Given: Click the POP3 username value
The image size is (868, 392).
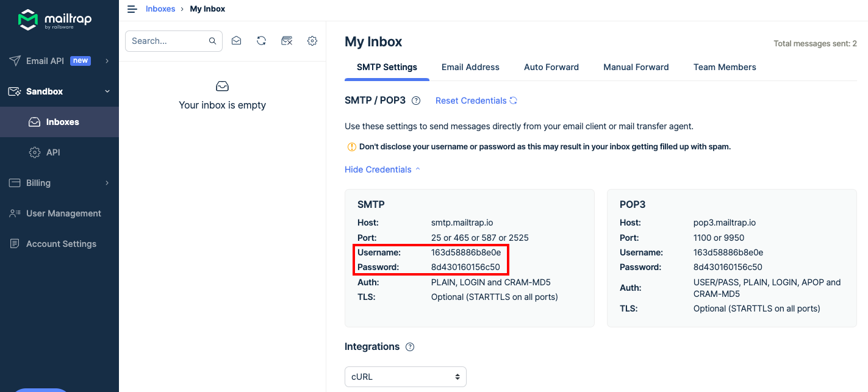Looking at the screenshot, I should tap(728, 252).
